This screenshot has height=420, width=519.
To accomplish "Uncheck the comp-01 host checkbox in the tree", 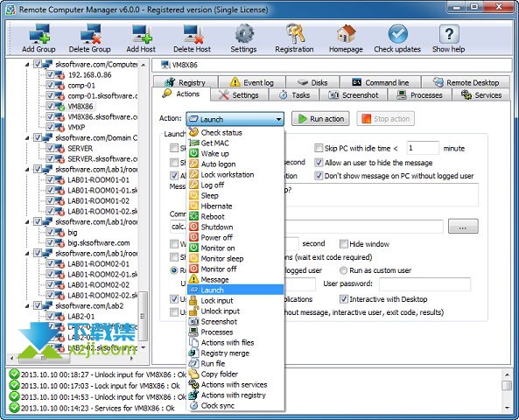I will (x=50, y=86).
